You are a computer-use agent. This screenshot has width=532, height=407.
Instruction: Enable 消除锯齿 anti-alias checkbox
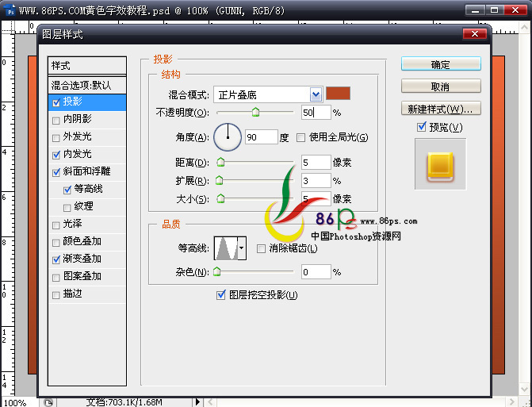pos(261,249)
